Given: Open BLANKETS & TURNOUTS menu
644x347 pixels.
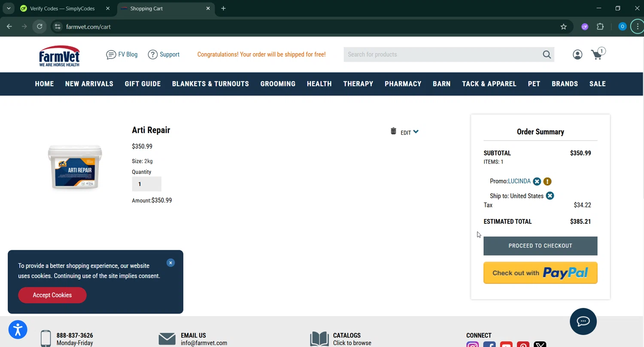Looking at the screenshot, I should click(210, 84).
